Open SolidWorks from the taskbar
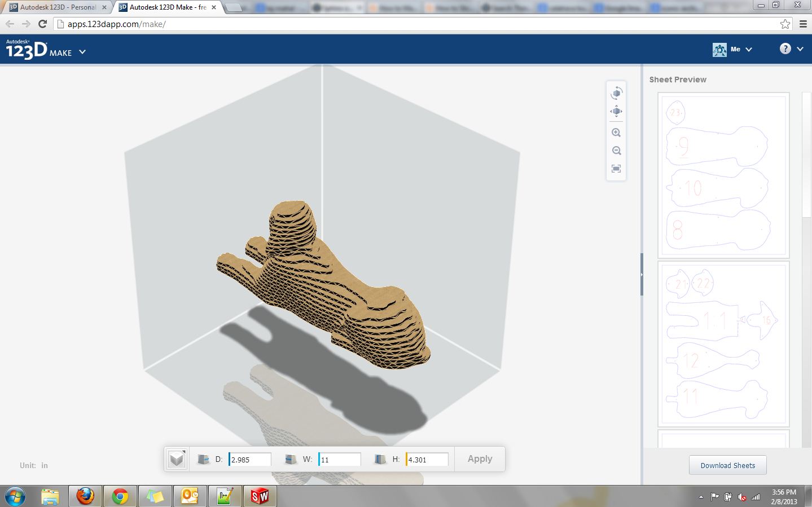 click(x=260, y=497)
